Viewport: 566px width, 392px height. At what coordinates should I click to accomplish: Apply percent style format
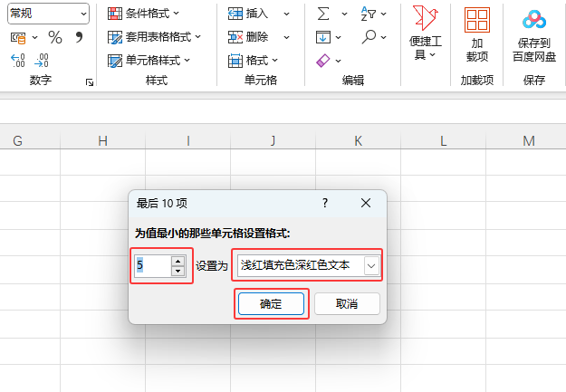55,37
